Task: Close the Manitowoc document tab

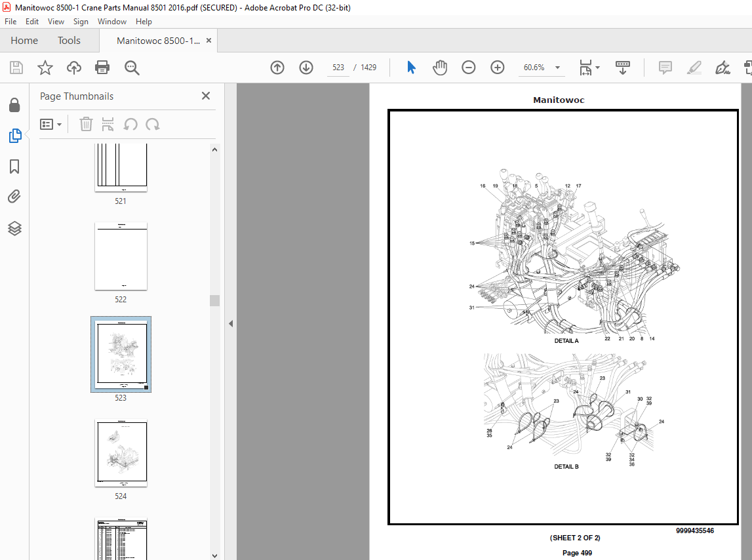Action: [x=208, y=40]
